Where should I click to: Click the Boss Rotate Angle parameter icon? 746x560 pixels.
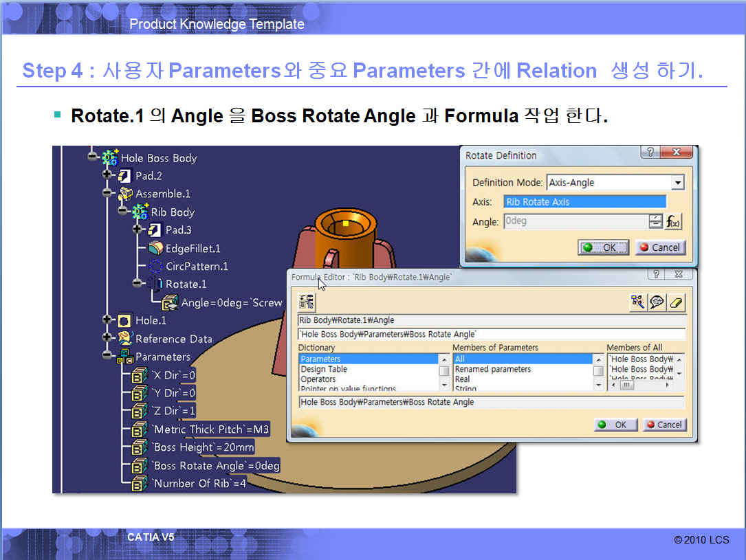140,466
